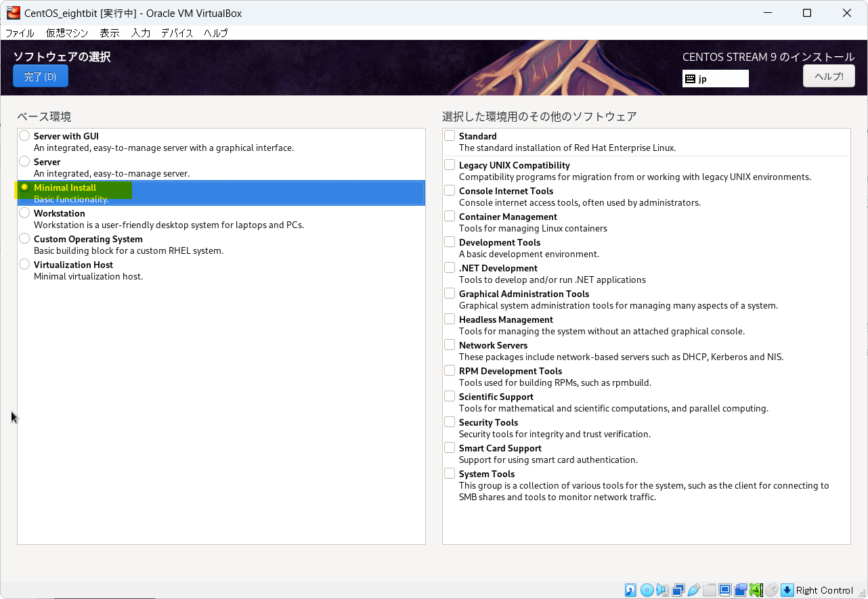Enable the Standard software checkbox
Screen dimensions: 868x599
point(450,135)
